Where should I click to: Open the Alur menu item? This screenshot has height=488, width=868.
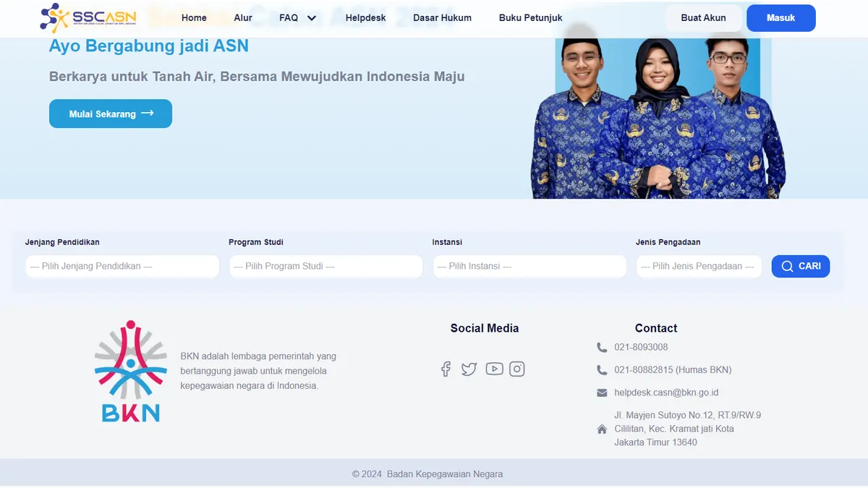[x=243, y=18]
